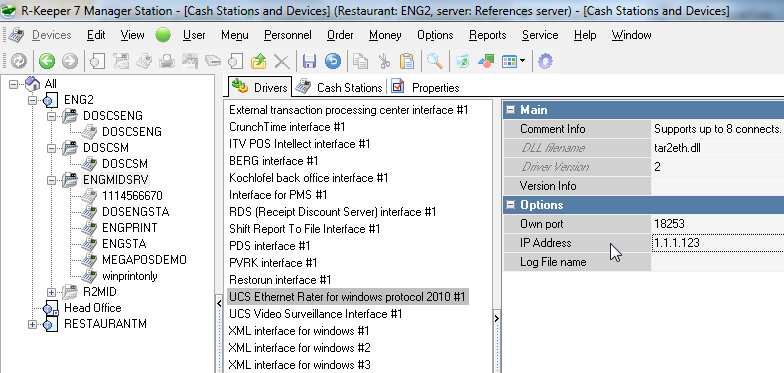The height and width of the screenshot is (373, 784).
Task: Select Restorun interface #1 driver
Action: 280,280
